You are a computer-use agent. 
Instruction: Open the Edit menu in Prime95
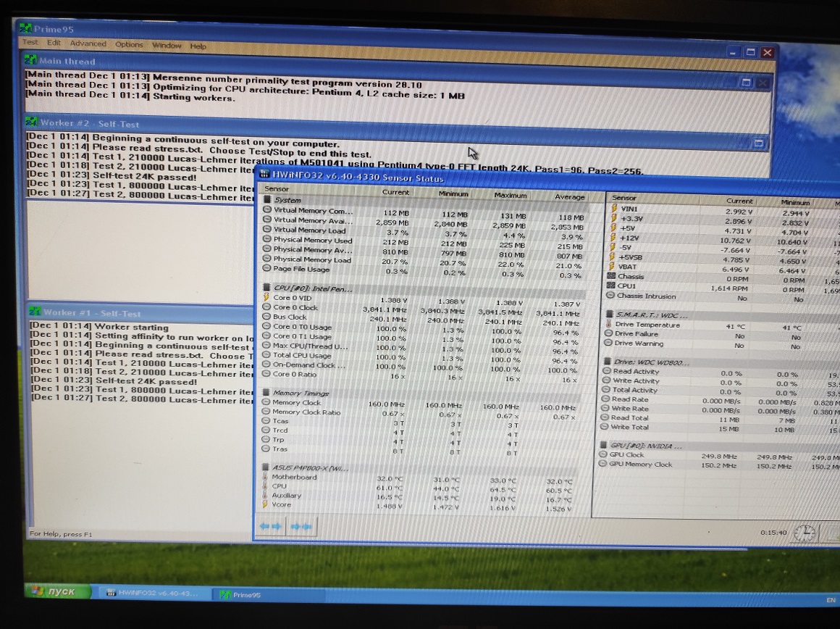coord(54,42)
